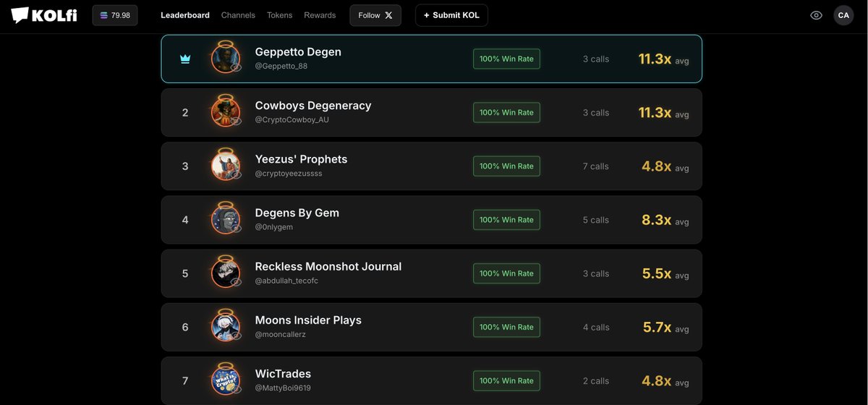Click 8.3x avg on Degens By Gem

coord(665,220)
